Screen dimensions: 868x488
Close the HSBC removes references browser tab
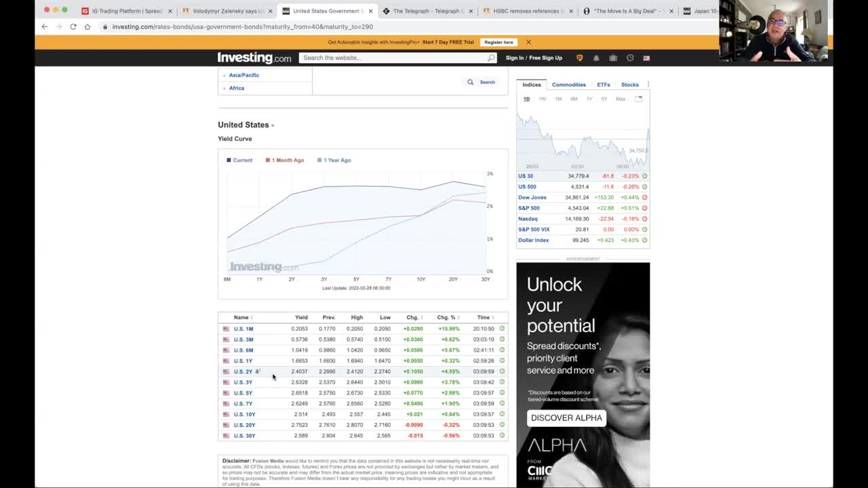[571, 11]
